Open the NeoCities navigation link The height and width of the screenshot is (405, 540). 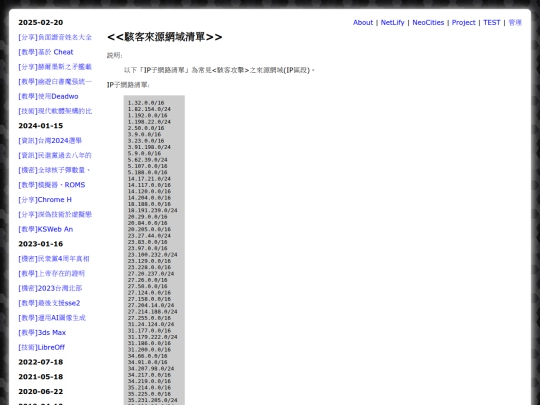point(428,22)
